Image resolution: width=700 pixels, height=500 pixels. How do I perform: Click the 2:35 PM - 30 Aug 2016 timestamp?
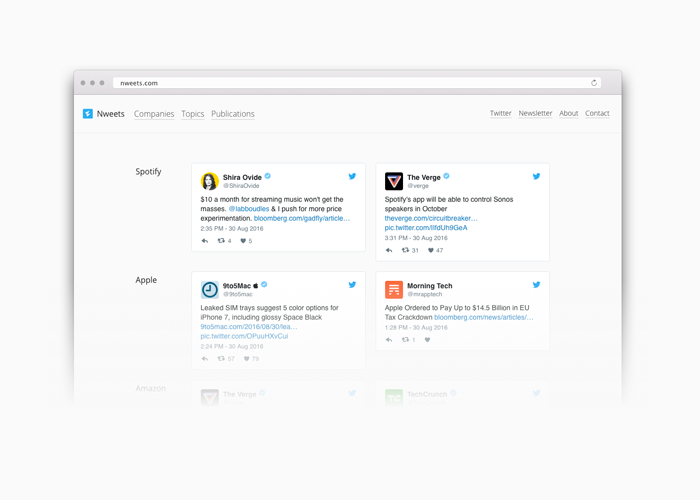[x=232, y=229]
